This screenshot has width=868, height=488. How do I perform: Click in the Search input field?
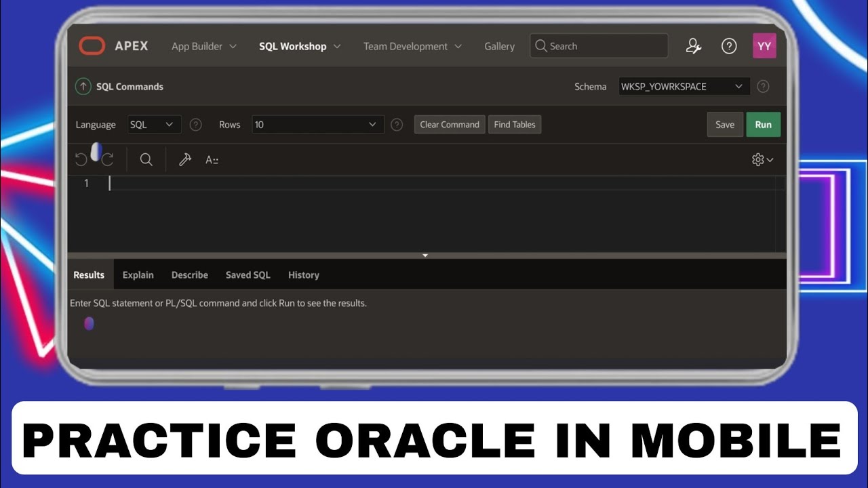tap(599, 46)
